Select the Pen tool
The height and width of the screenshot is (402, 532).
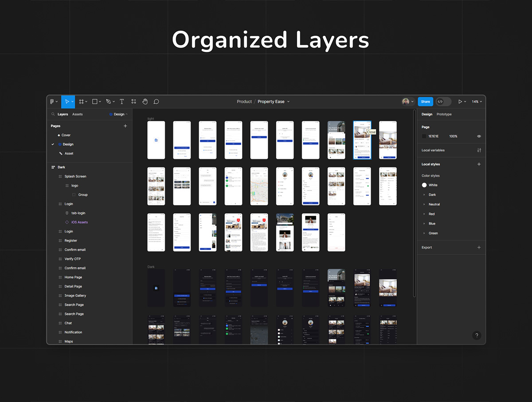(108, 101)
